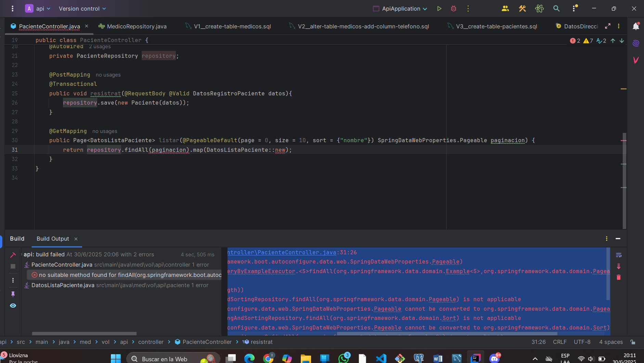Toggle the eye view filter in Build
Screen dimensions: 644x363
pyautogui.click(x=13, y=306)
